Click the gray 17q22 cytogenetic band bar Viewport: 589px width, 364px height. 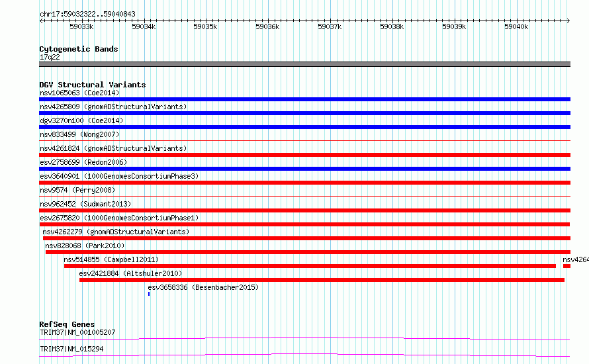pos(304,64)
